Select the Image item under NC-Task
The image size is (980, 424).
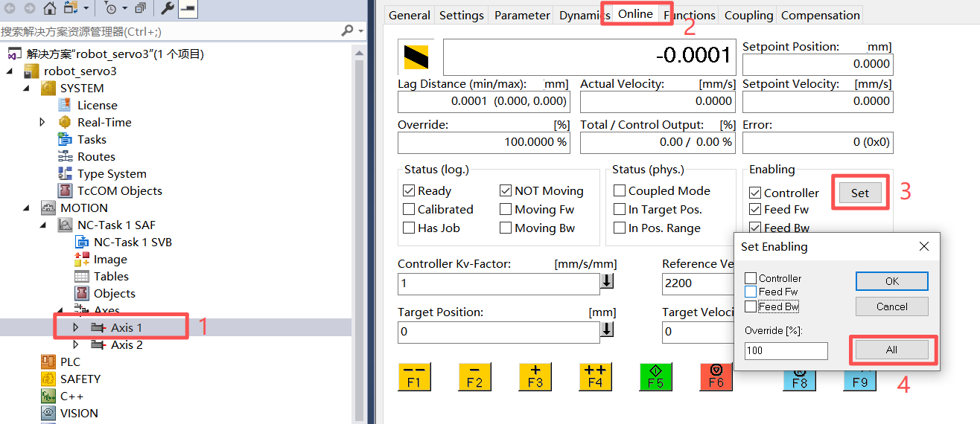click(110, 260)
